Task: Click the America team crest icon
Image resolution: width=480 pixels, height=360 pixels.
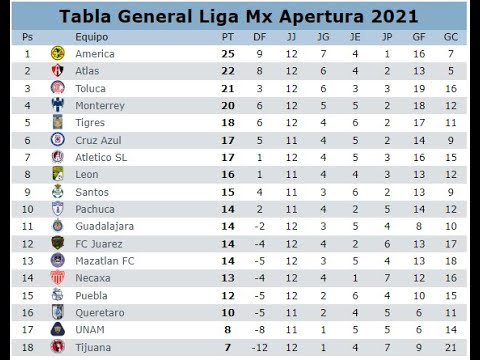Action: tap(58, 53)
